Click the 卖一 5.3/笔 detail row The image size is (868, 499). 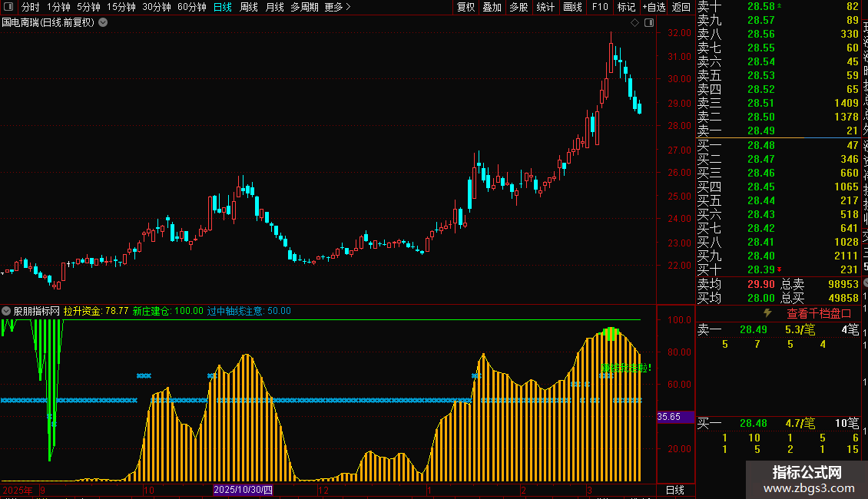778,329
